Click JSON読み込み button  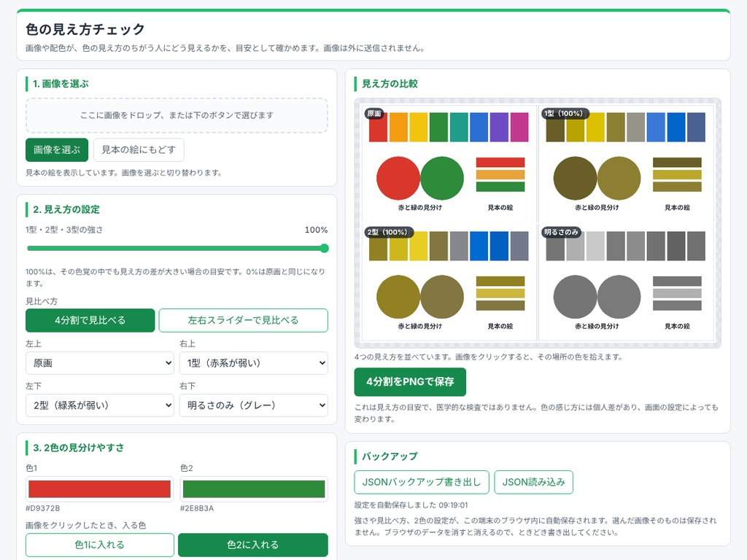click(x=533, y=483)
